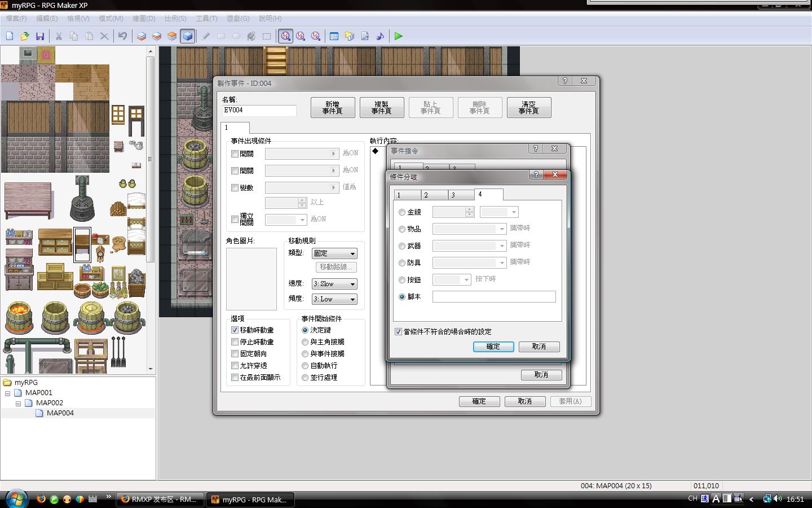Viewport: 812px width, 508px height.
Task: Open the Windows Start button
Action: 16,499
